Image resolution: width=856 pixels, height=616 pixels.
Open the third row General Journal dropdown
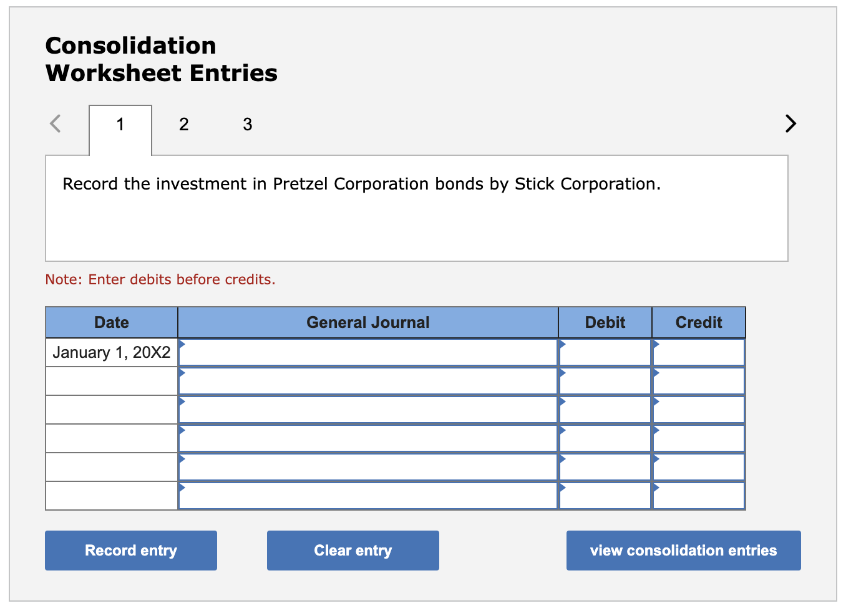pos(368,409)
